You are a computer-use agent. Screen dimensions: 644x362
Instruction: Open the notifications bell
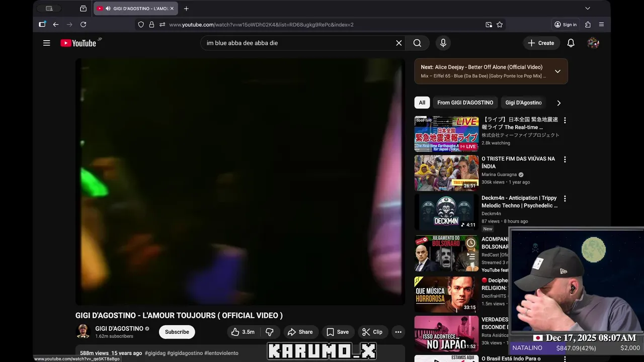coord(571,43)
